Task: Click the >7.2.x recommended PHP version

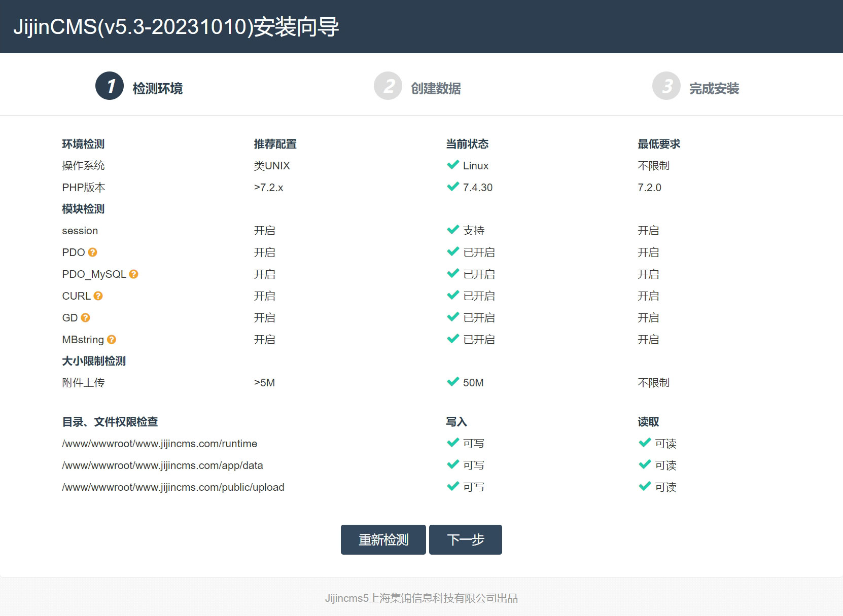Action: pos(268,188)
